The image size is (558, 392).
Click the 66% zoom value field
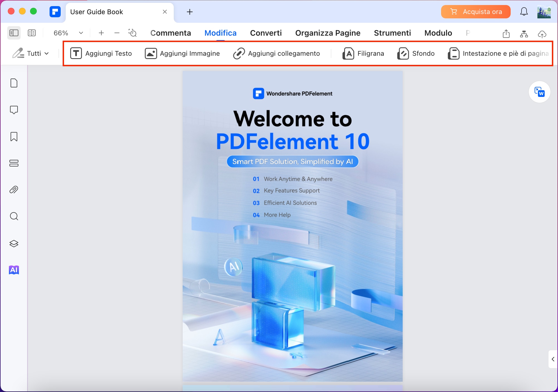(x=61, y=33)
